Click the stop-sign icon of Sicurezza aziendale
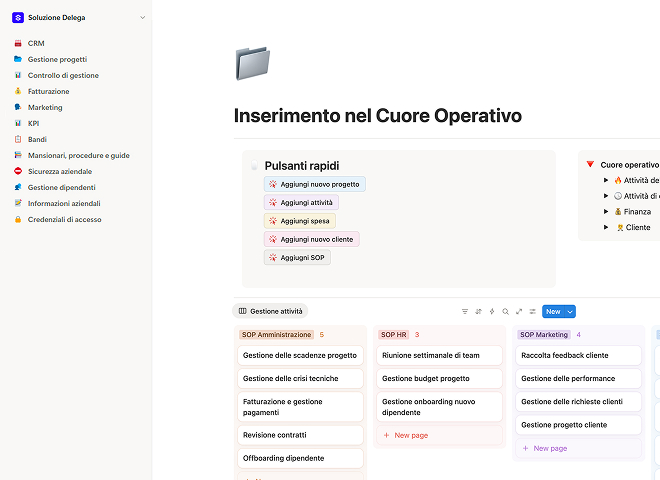 18,171
